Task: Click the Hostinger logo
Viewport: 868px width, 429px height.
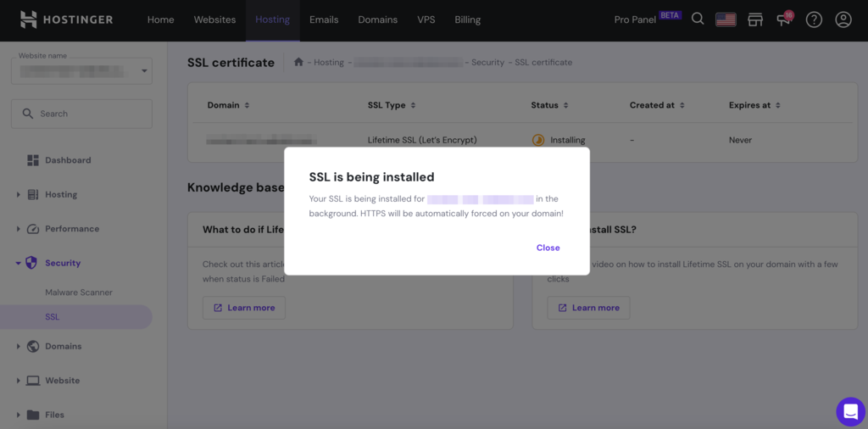Action: click(66, 20)
